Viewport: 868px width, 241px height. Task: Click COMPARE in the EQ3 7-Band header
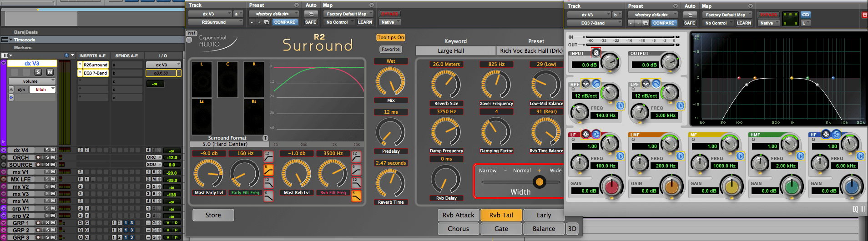664,23
